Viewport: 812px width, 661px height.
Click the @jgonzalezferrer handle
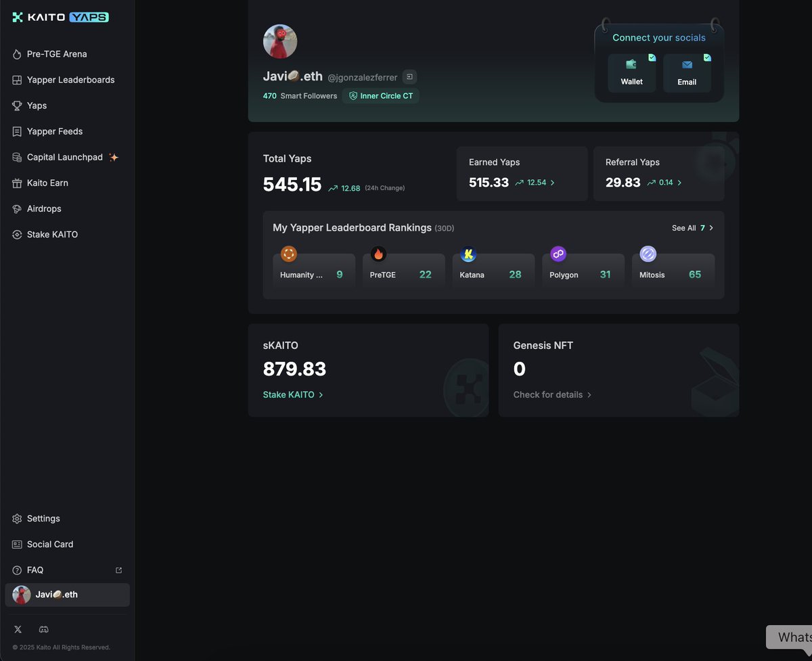click(x=363, y=78)
